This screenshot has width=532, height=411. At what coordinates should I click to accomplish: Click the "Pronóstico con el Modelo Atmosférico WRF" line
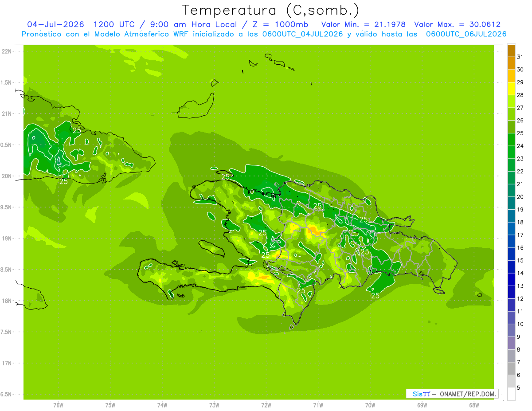pyautogui.click(x=264, y=34)
